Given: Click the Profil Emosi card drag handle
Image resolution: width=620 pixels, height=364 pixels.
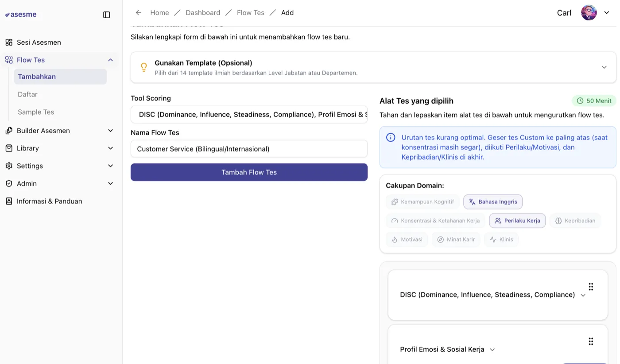Looking at the screenshot, I should point(591,341).
